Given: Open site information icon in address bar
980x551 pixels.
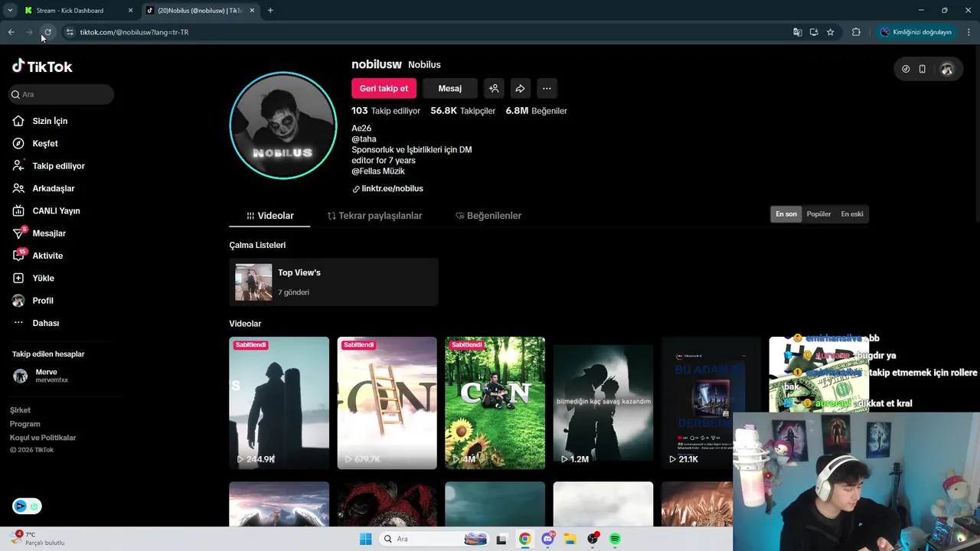Looking at the screenshot, I should [x=70, y=32].
